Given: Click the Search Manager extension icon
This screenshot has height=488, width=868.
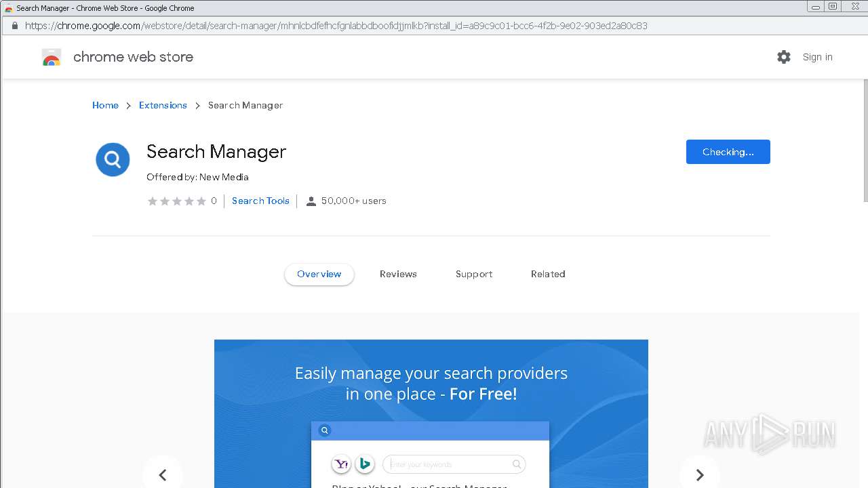Looking at the screenshot, I should click(113, 160).
